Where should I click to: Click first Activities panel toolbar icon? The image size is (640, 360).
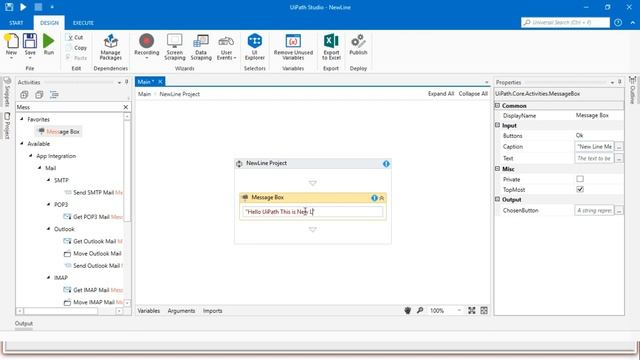pos(24,95)
